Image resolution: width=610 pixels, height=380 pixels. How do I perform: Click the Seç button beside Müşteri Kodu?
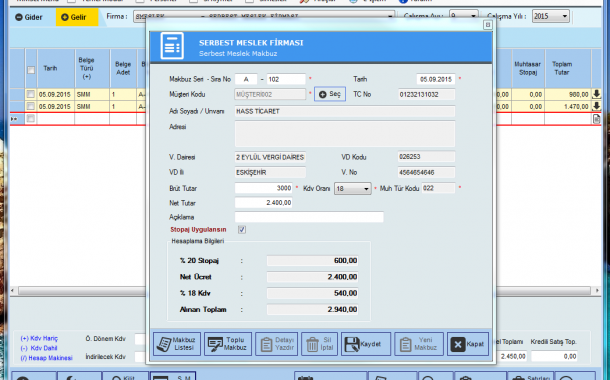coord(330,94)
